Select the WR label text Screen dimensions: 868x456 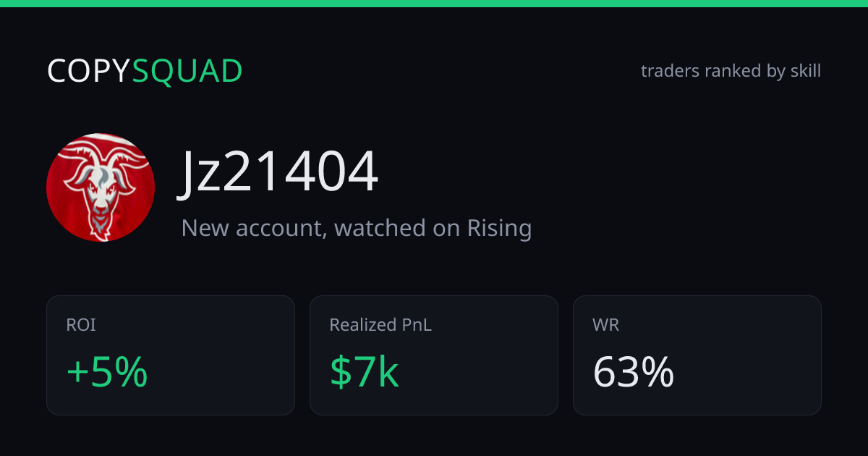606,325
